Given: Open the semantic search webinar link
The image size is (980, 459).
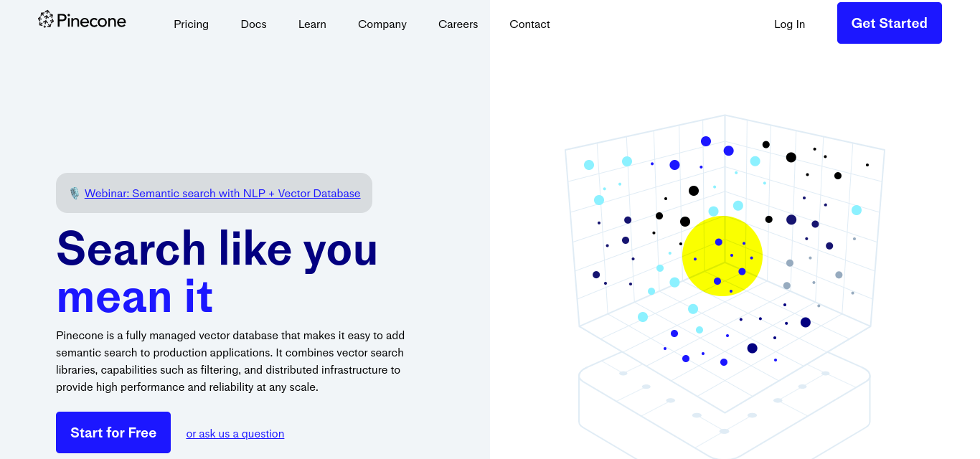Looking at the screenshot, I should tap(222, 193).
